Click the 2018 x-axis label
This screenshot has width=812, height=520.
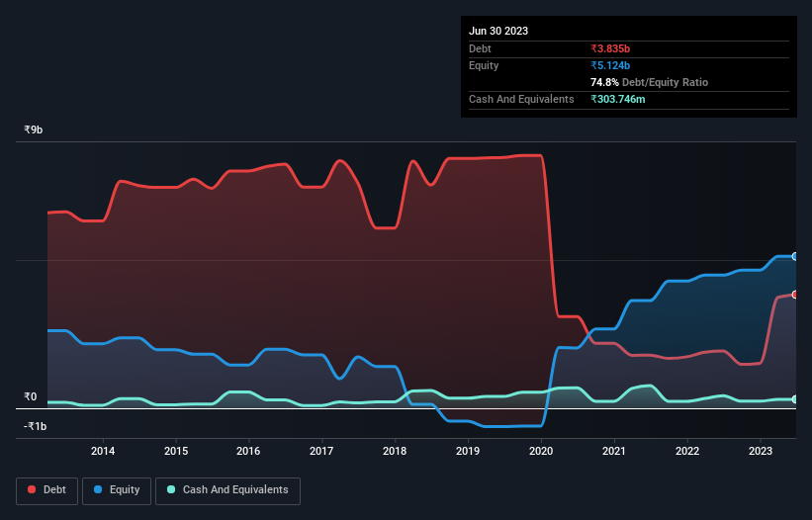click(395, 451)
